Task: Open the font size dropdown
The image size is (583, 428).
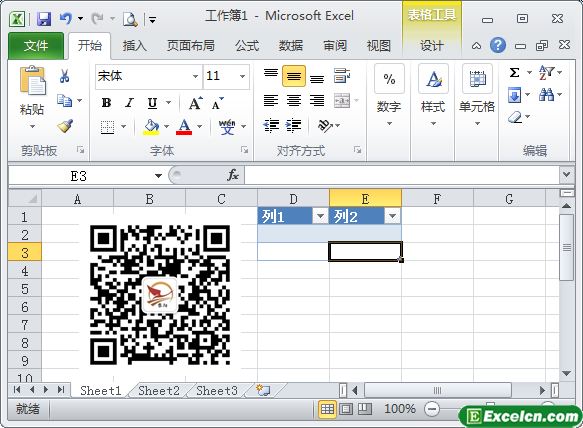Action: click(242, 77)
